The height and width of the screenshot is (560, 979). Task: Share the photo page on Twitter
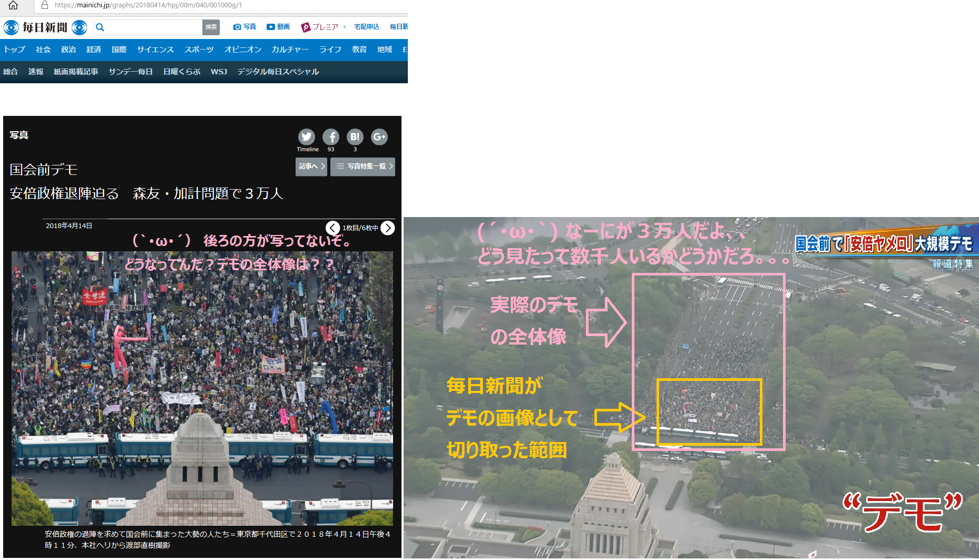[x=307, y=137]
